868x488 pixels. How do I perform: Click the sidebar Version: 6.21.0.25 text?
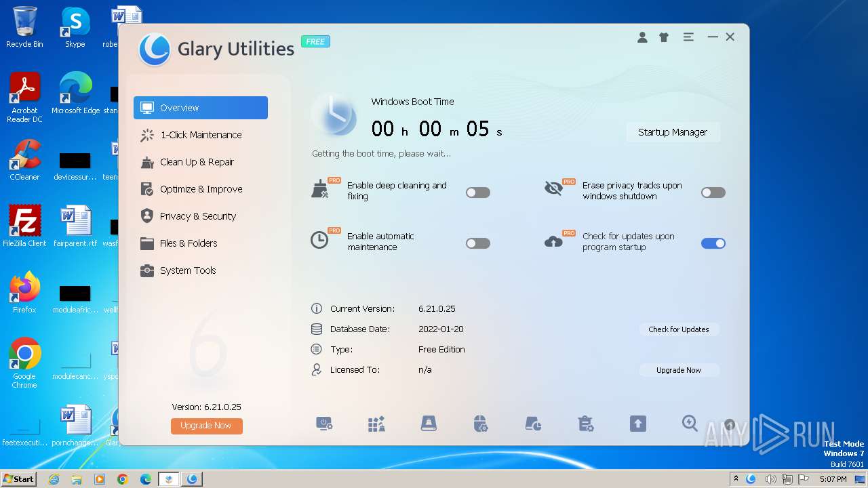pyautogui.click(x=206, y=407)
